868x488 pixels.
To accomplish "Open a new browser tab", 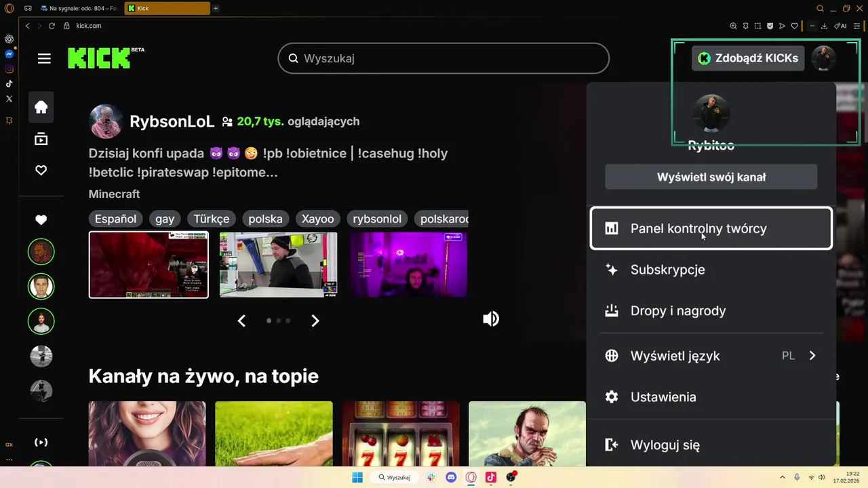I will coord(216,8).
